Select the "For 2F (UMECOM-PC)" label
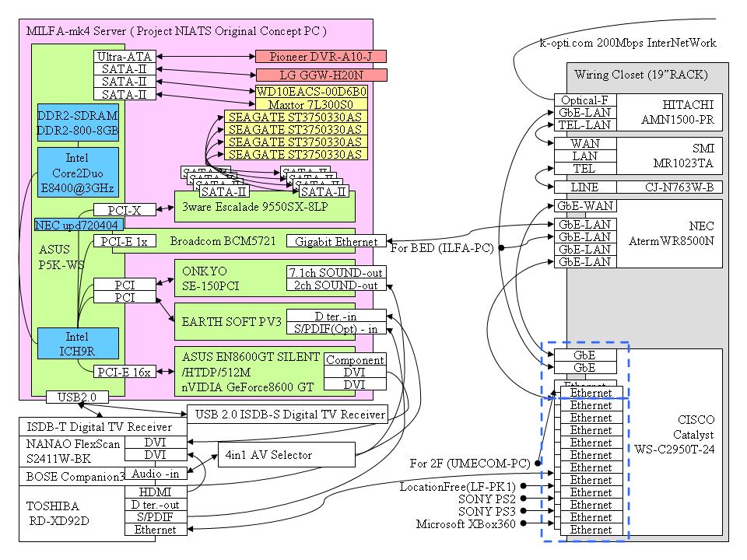Viewport: 747px width, 560px height. tap(470, 464)
